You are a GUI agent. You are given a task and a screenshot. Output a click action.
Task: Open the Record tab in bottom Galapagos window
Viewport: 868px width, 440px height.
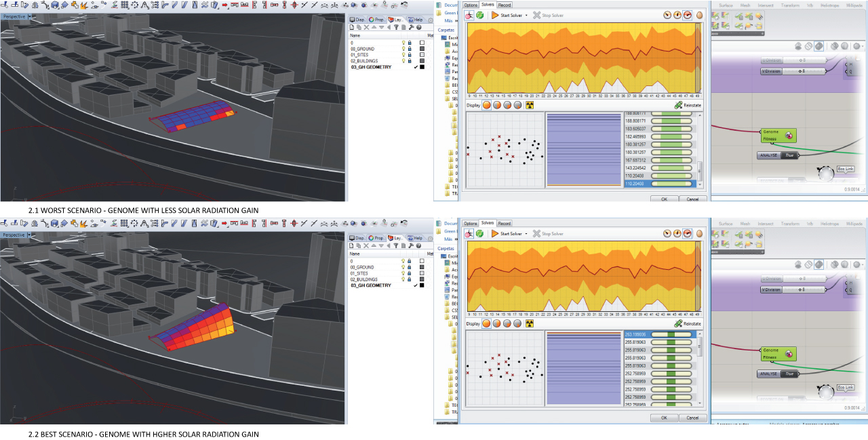click(x=504, y=223)
